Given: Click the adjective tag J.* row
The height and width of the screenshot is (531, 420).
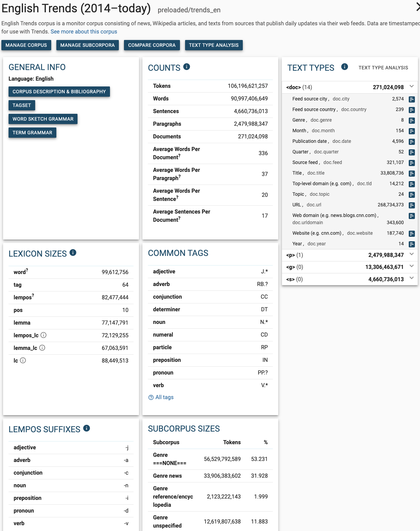Looking at the screenshot, I should [210, 271].
